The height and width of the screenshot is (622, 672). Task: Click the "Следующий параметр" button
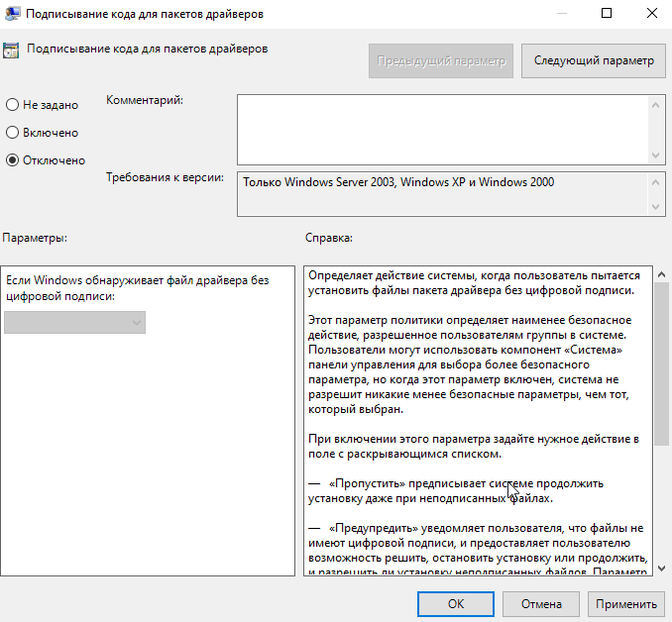(593, 60)
